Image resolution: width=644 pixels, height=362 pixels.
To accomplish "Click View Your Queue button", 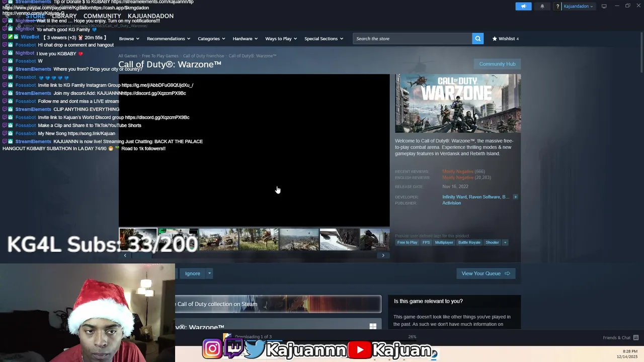I will tap(486, 274).
